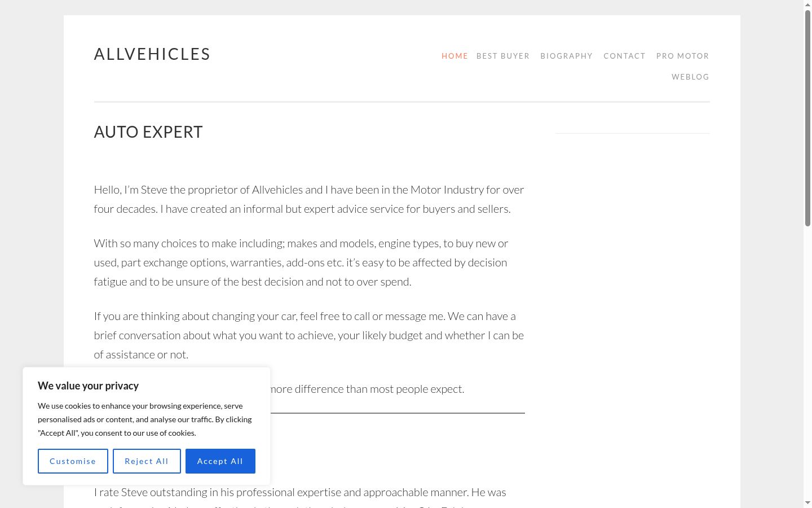The height and width of the screenshot is (508, 812).
Task: Click the vertical scrollbar thumb
Action: coord(807,119)
